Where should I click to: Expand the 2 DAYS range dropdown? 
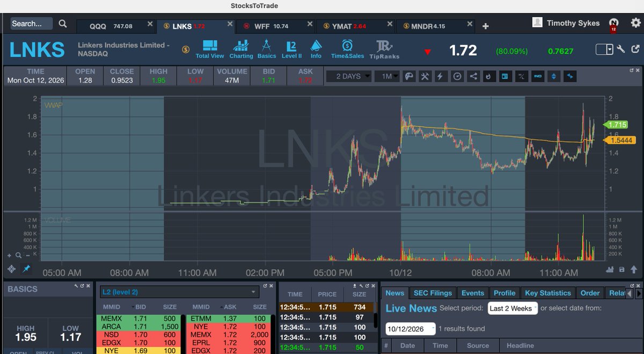coord(349,76)
